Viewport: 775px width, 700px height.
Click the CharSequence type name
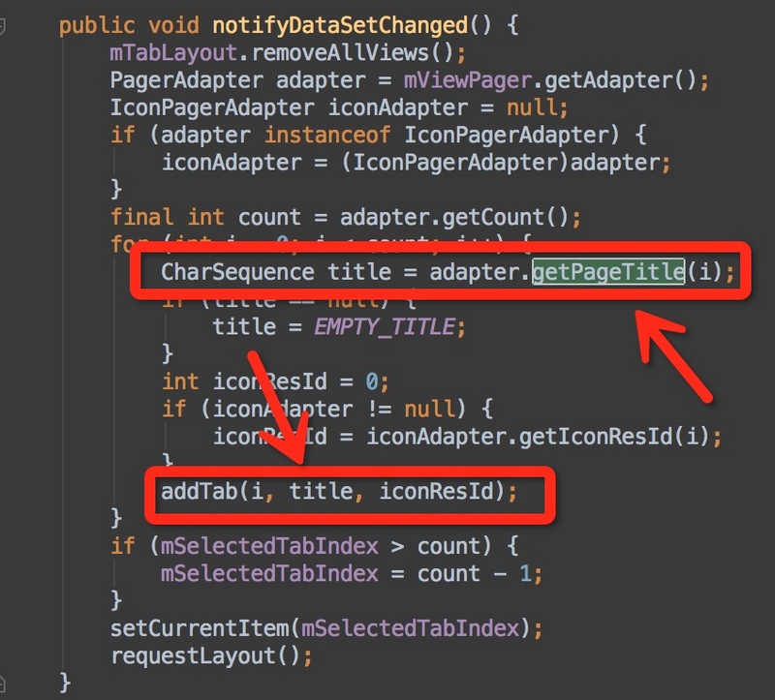(x=237, y=272)
